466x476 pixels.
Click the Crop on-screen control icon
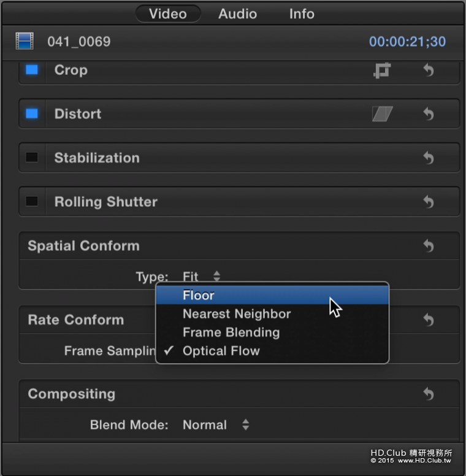pyautogui.click(x=382, y=71)
